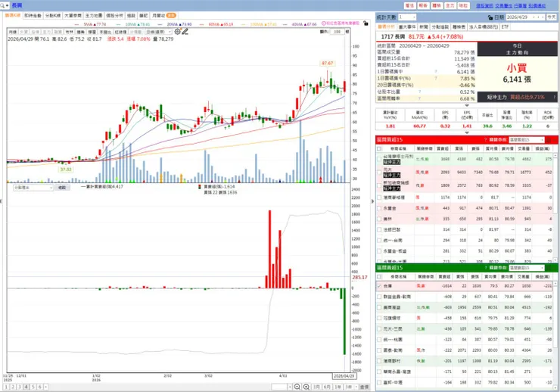The width and height of the screenshot is (560, 392).
Task: Zoom out the chart with minus magnifier
Action: coord(297,387)
